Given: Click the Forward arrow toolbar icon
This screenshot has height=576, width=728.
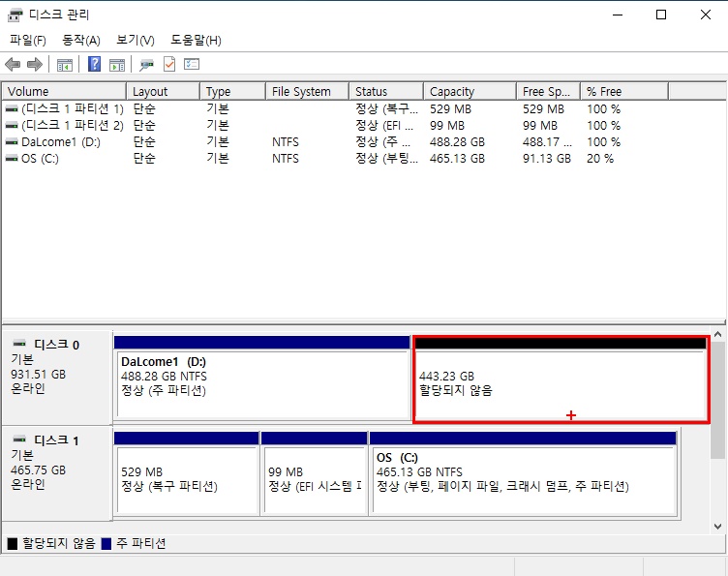Looking at the screenshot, I should (35, 64).
